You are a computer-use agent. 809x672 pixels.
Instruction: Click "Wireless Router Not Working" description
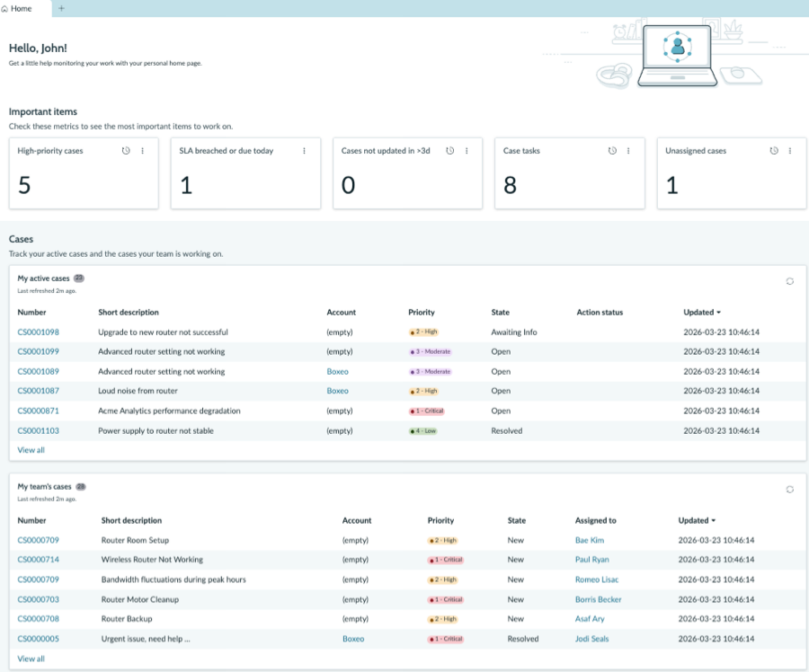[152, 559]
